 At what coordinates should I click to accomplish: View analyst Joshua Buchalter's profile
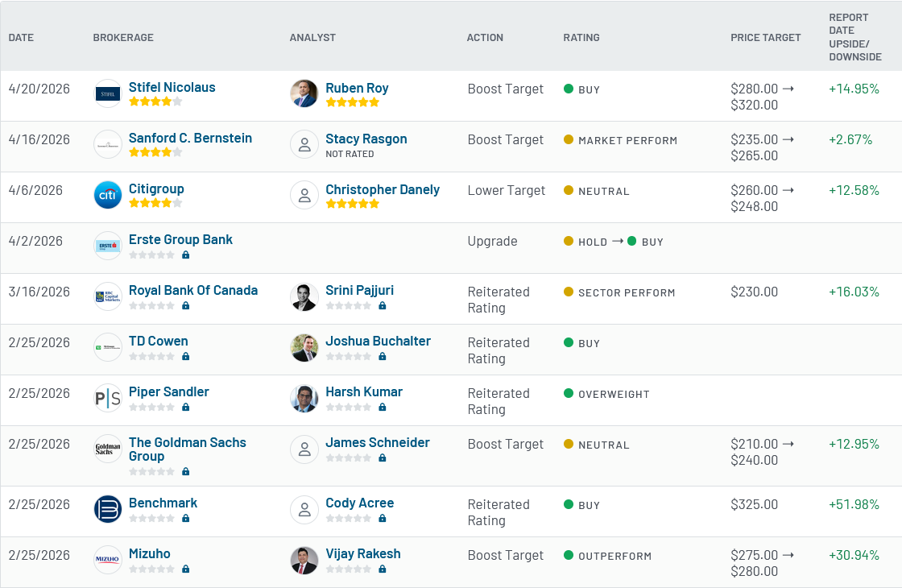(378, 341)
